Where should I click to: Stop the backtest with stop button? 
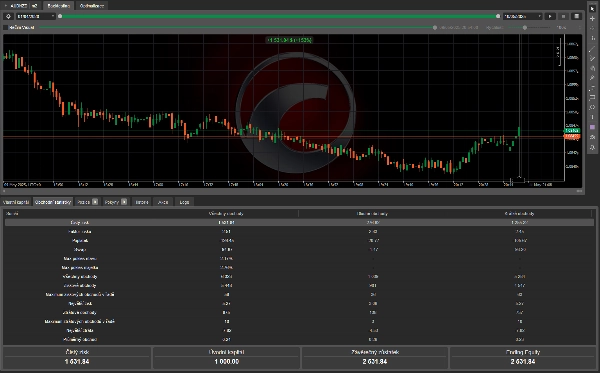click(563, 16)
